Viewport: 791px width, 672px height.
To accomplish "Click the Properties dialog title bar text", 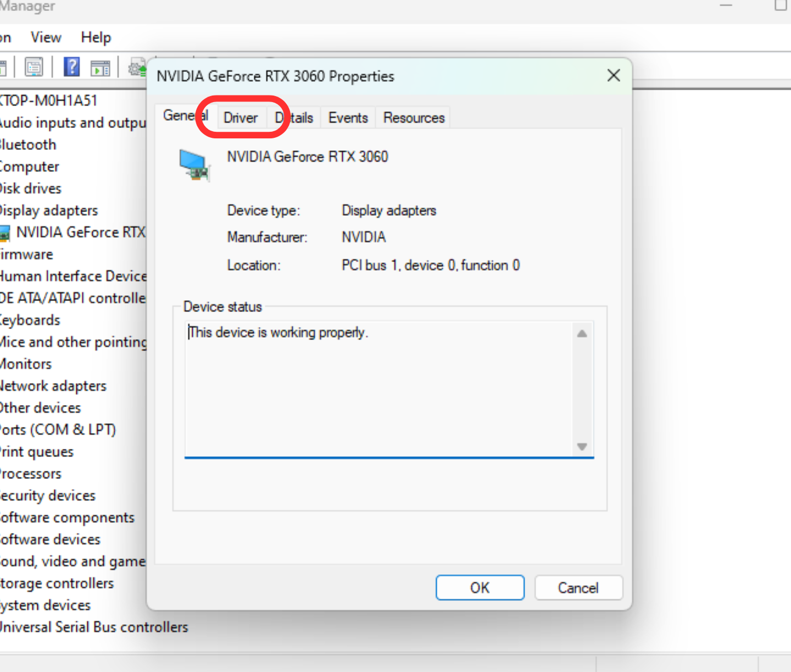I will point(275,76).
